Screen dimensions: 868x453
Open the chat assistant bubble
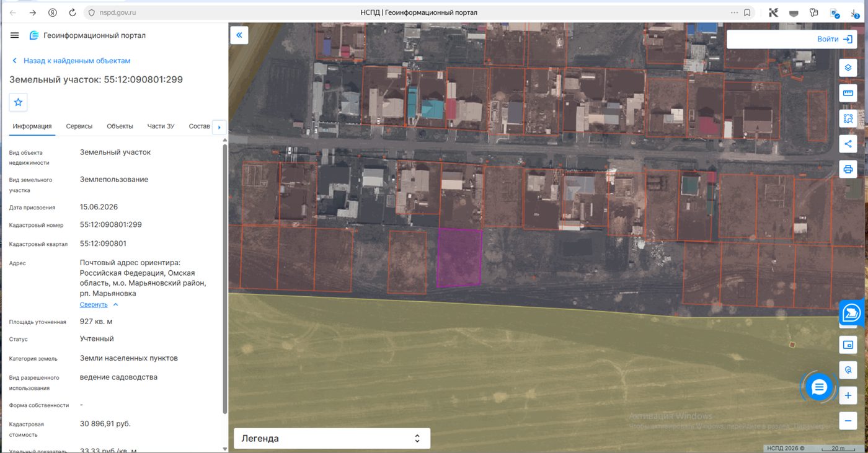pyautogui.click(x=819, y=387)
